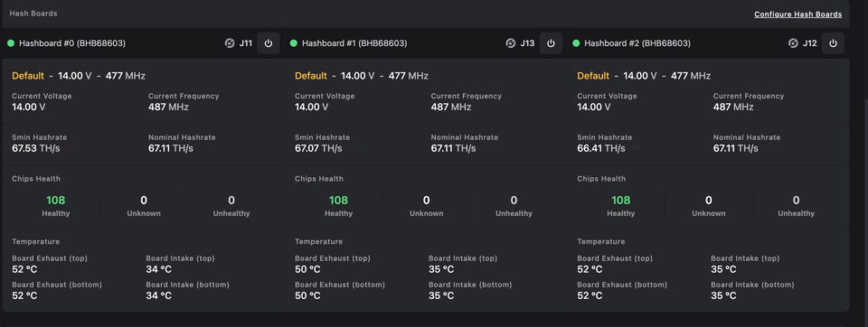
Task: Click Hashboard #2 Board Exhaust (top) 52 °C
Action: (590, 269)
